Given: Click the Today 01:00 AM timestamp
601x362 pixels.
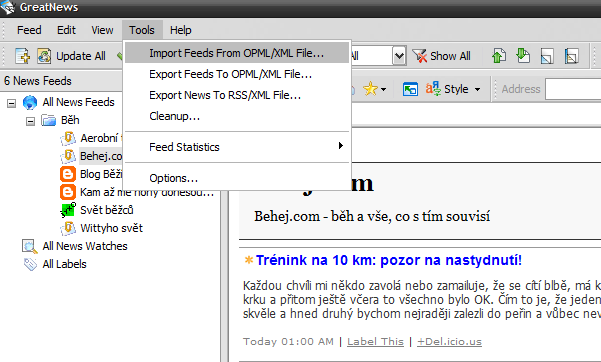Looking at the screenshot, I should point(288,342).
